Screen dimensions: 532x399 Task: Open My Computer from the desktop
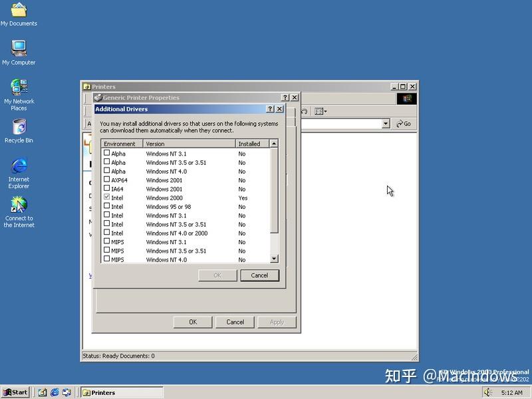pyautogui.click(x=19, y=49)
